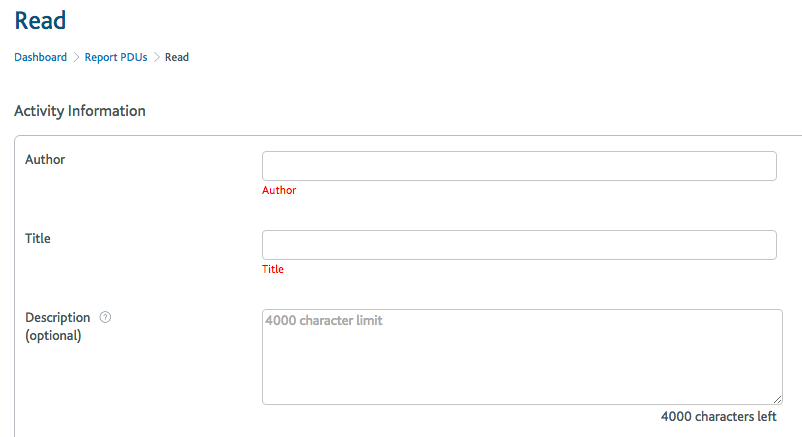802x437 pixels.
Task: Click the 4000 character limit placeholder text
Action: [x=324, y=320]
